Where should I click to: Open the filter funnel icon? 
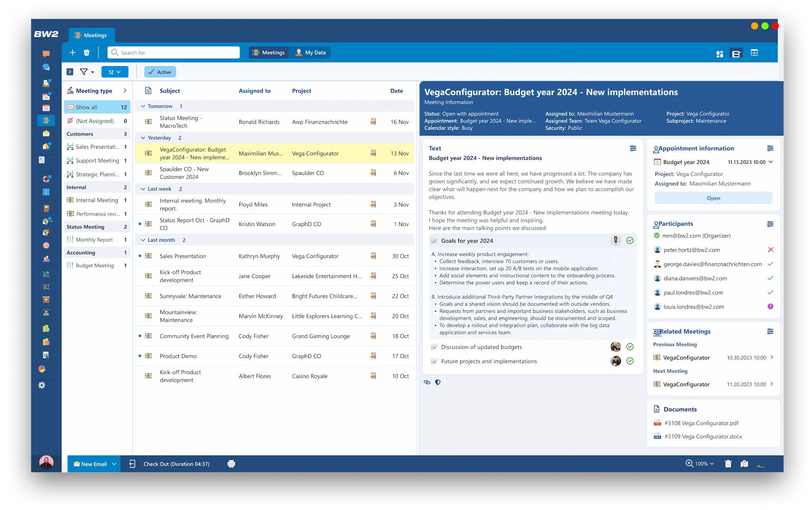[84, 72]
